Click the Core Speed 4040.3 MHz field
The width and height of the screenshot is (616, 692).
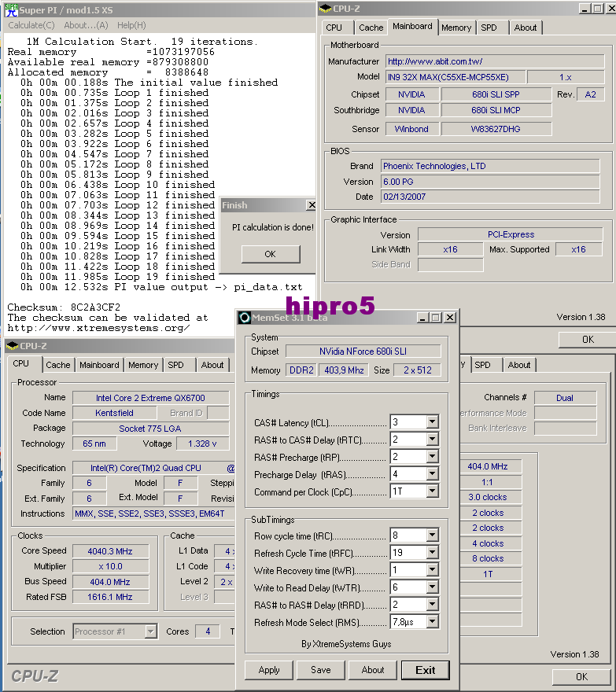click(x=110, y=551)
